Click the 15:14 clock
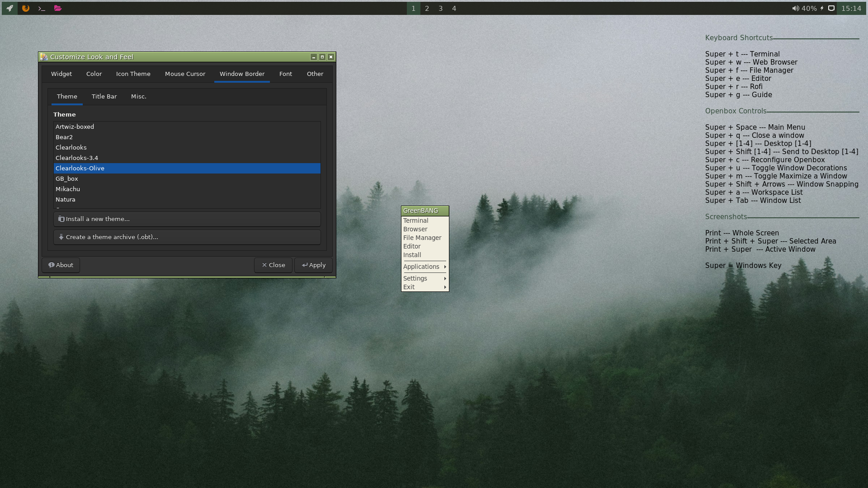The image size is (868, 488). point(851,8)
